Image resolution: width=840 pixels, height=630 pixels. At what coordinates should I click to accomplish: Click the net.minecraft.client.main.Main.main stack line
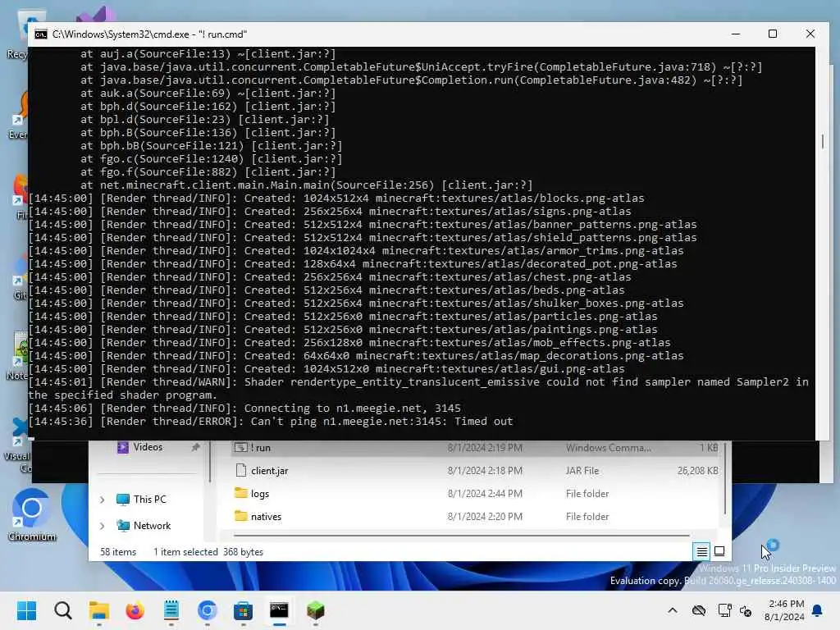307,185
